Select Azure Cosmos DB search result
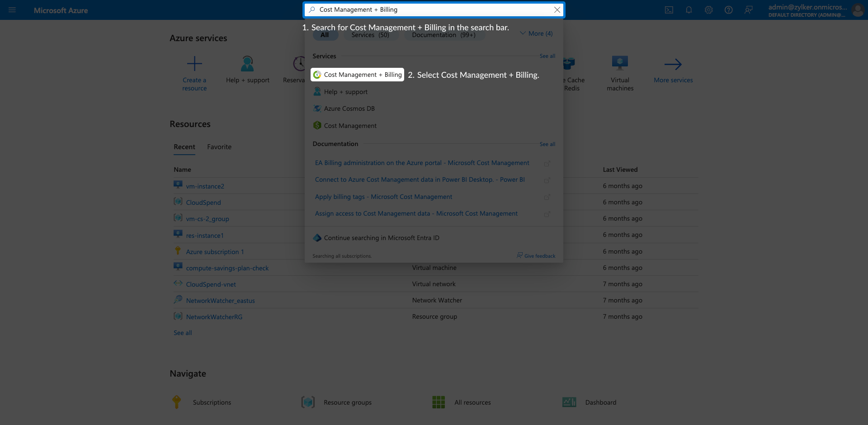This screenshot has height=425, width=868. point(349,109)
